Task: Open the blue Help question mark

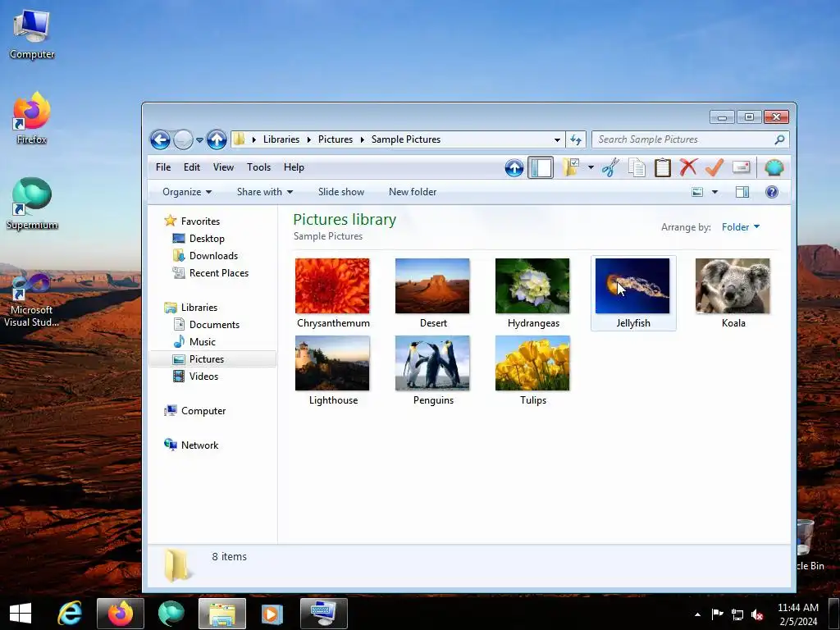Action: (x=771, y=192)
